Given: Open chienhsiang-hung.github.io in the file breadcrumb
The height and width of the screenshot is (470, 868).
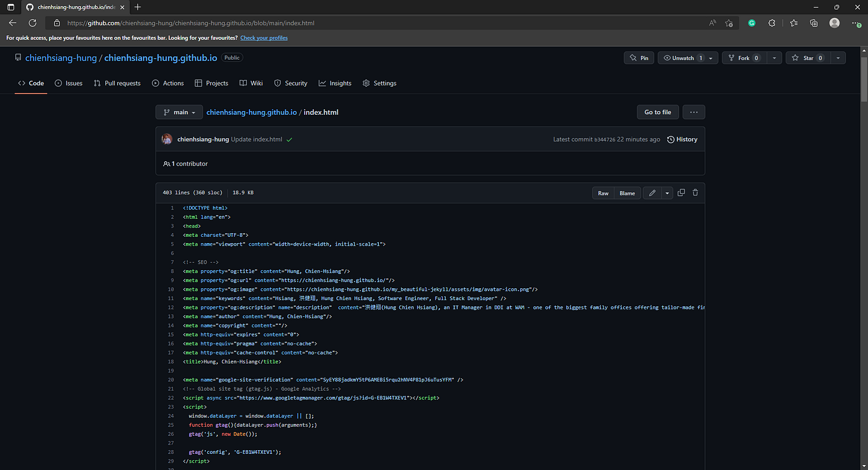Looking at the screenshot, I should pyautogui.click(x=252, y=112).
